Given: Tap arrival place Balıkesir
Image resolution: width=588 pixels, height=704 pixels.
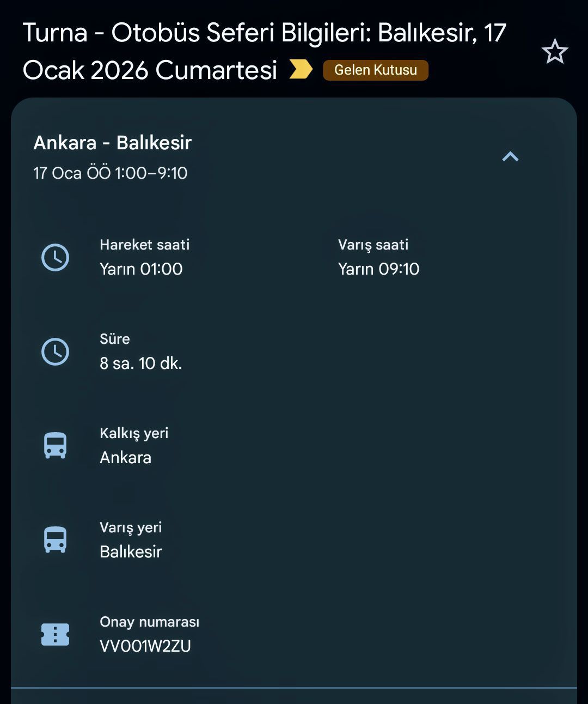Looking at the screenshot, I should click(131, 551).
